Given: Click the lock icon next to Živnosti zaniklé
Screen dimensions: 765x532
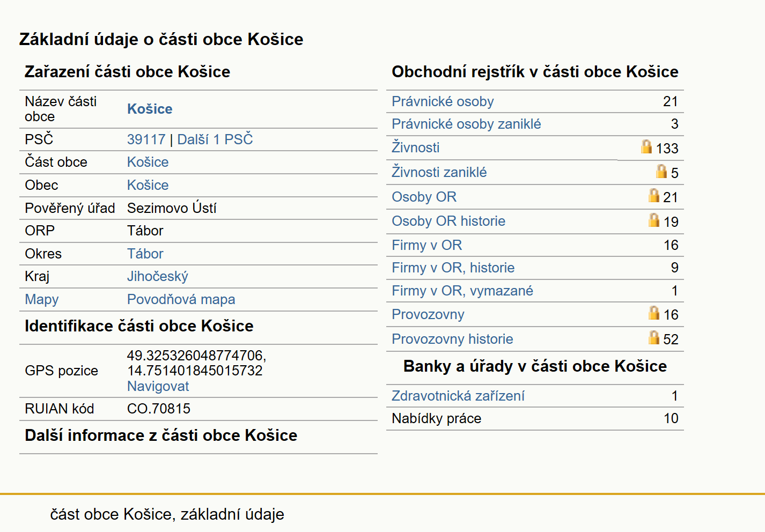Looking at the screenshot, I should pyautogui.click(x=661, y=171).
